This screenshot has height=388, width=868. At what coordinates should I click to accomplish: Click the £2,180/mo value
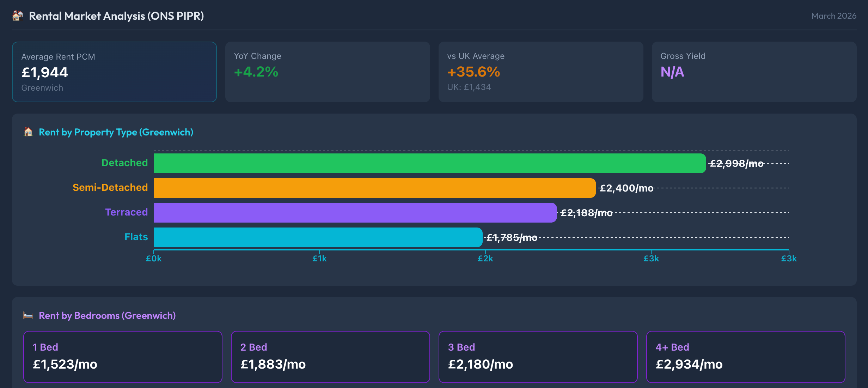click(481, 364)
